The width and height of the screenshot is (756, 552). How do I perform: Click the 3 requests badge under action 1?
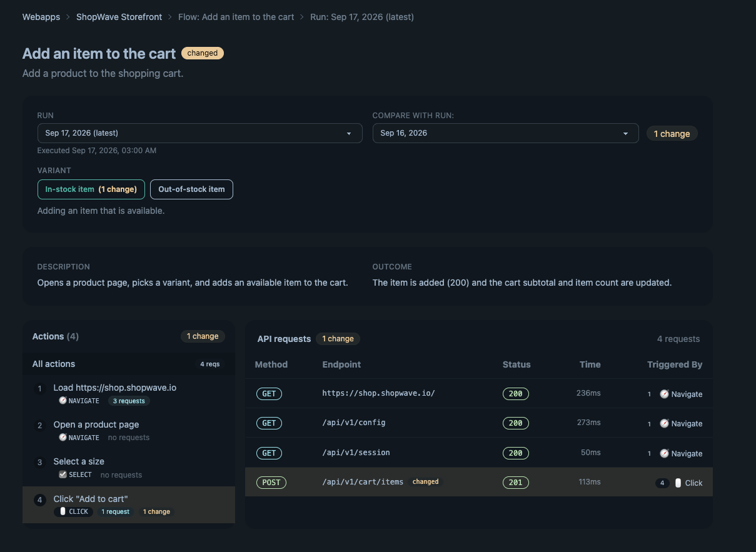[x=129, y=401]
